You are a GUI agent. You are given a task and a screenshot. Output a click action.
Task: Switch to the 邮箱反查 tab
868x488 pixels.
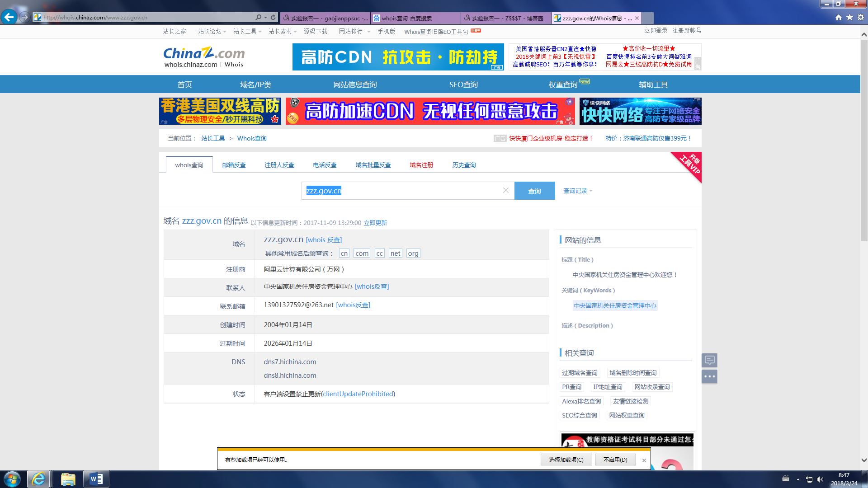click(x=234, y=165)
